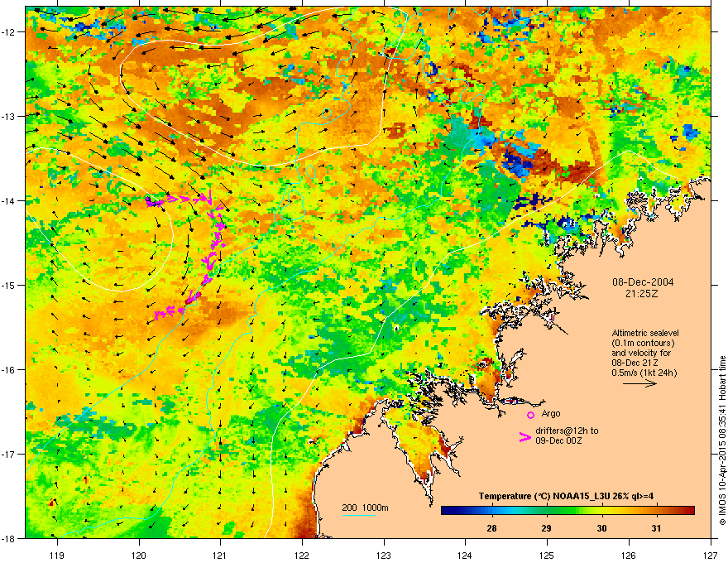Viewport: 728px width, 563px height.
Task: Click the longitude axis label "127"
Action: [x=711, y=555]
